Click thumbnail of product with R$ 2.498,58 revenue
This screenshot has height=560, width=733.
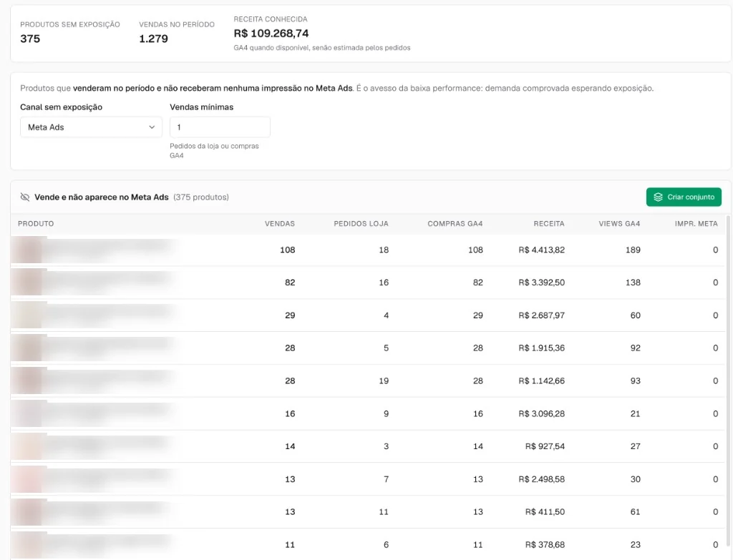[x=29, y=479]
